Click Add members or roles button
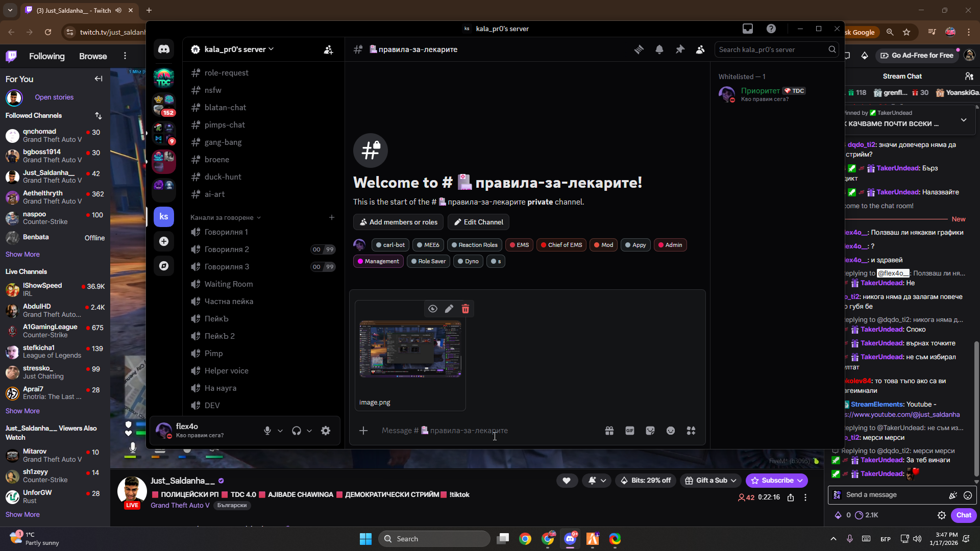This screenshot has height=551, width=980. click(398, 222)
